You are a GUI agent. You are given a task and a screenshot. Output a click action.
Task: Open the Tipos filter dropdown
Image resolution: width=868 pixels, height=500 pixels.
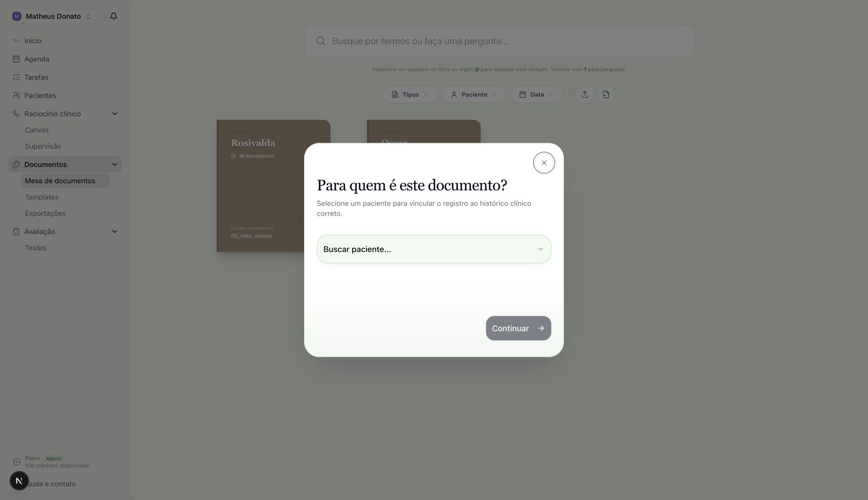coord(410,94)
